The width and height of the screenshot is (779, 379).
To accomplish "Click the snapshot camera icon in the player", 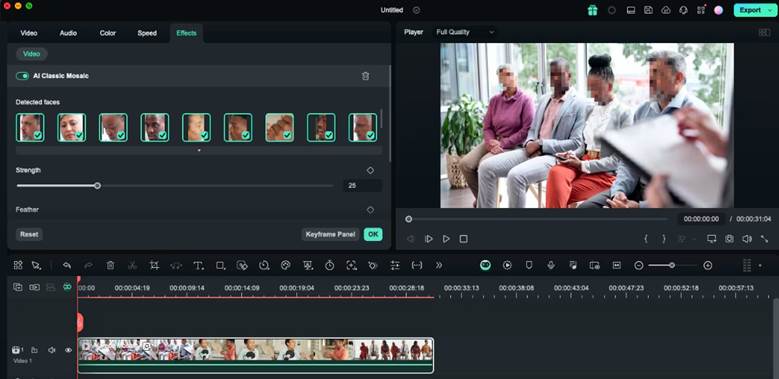I will pyautogui.click(x=729, y=239).
